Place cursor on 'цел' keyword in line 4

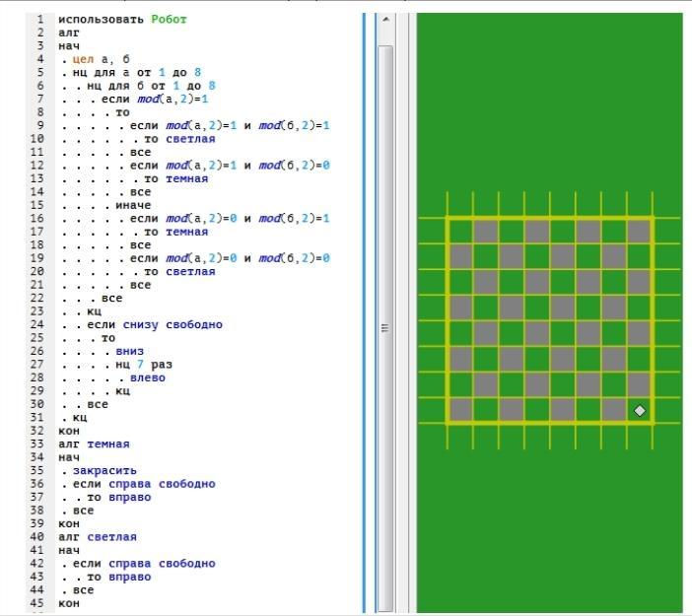[x=84, y=59]
